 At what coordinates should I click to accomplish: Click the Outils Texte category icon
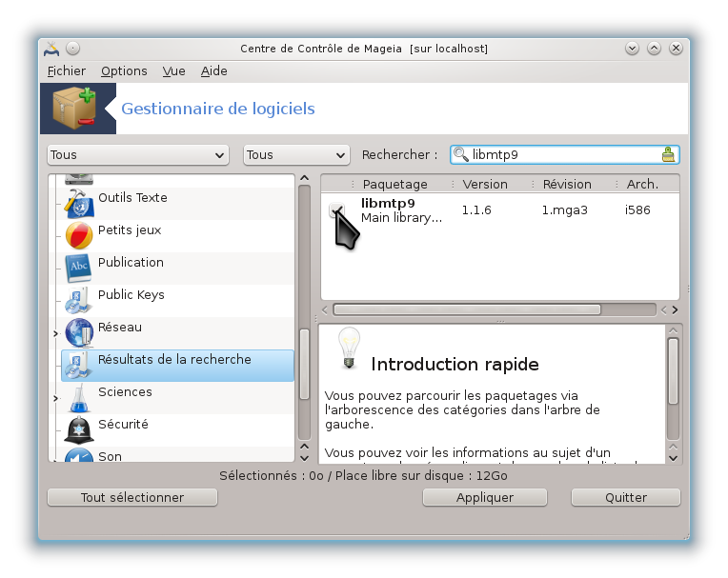coord(79,203)
